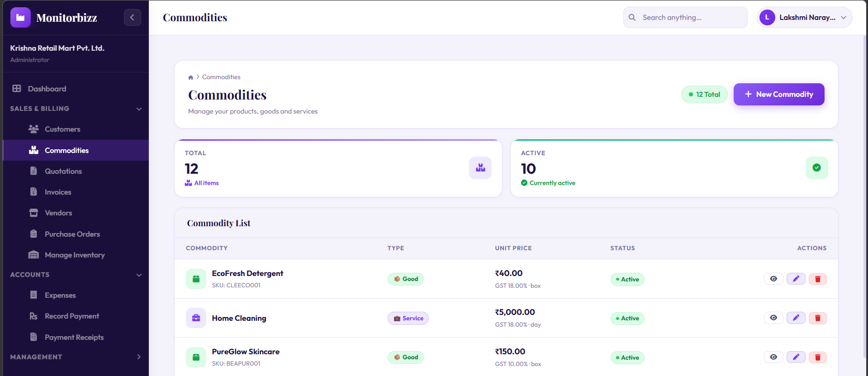Go to Manage Inventory in the sidebar
Image resolution: width=868 pixels, height=376 pixels.
pyautogui.click(x=75, y=255)
